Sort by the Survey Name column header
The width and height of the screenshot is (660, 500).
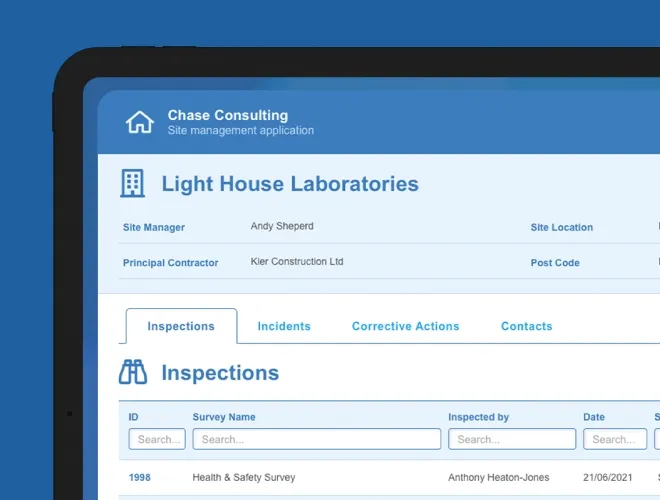click(x=224, y=417)
